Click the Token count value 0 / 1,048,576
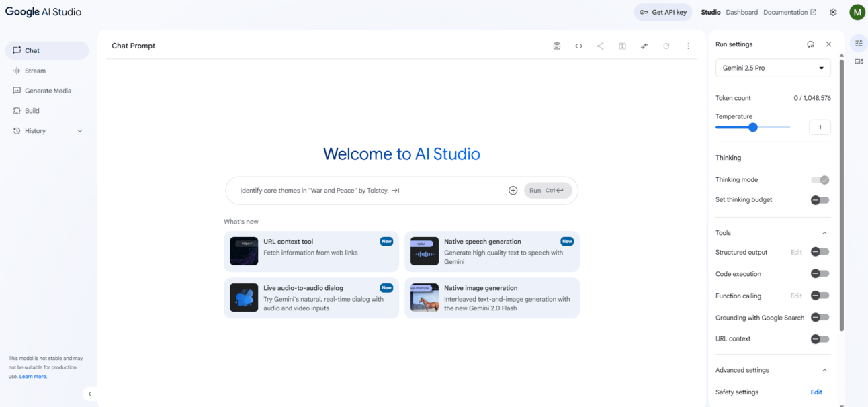This screenshot has height=407, width=868. 812,98
